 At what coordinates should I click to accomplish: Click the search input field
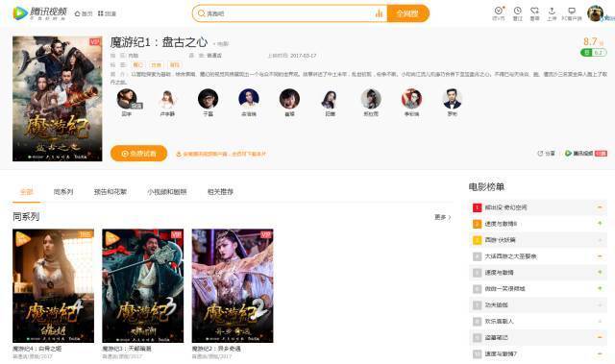[x=288, y=13]
